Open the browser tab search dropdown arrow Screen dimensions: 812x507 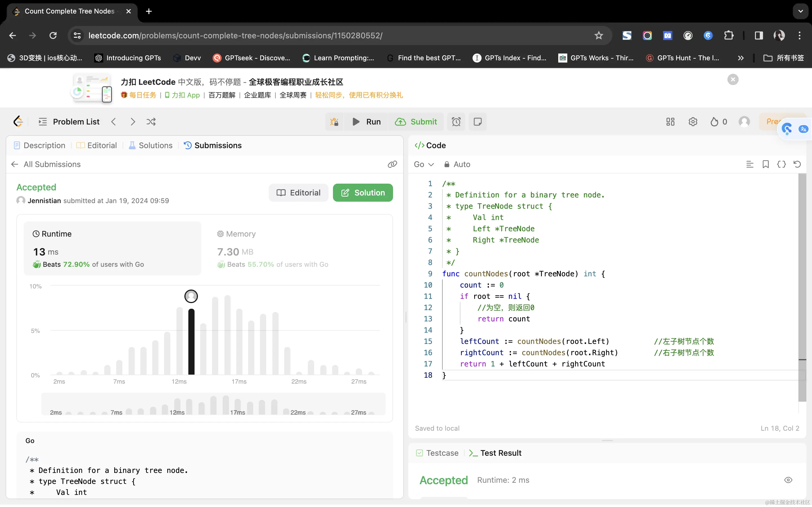(801, 11)
